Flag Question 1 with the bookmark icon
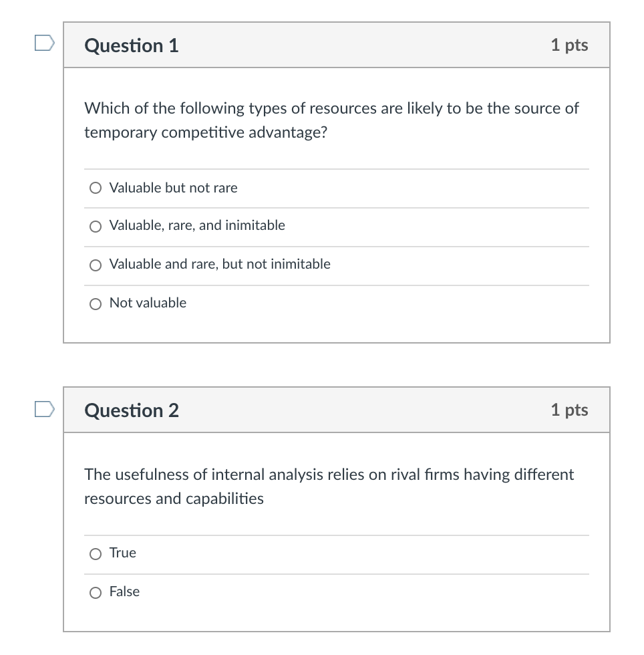This screenshot has width=644, height=655. 44,43
